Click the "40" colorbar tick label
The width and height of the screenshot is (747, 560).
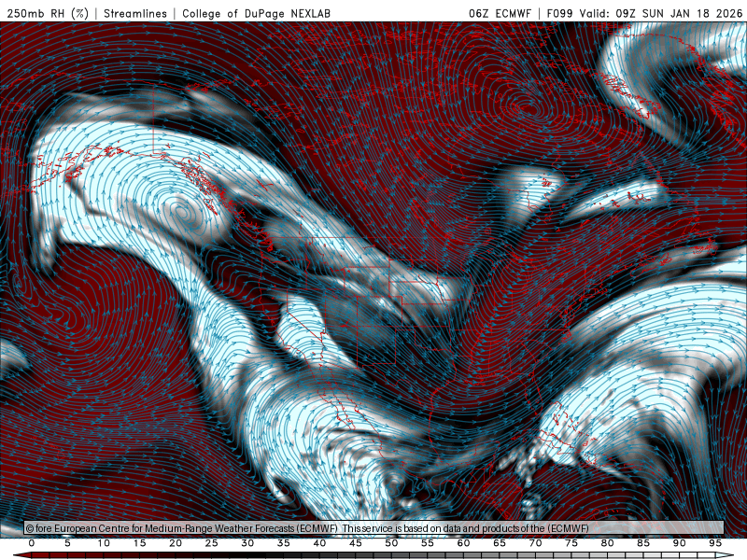(x=319, y=543)
